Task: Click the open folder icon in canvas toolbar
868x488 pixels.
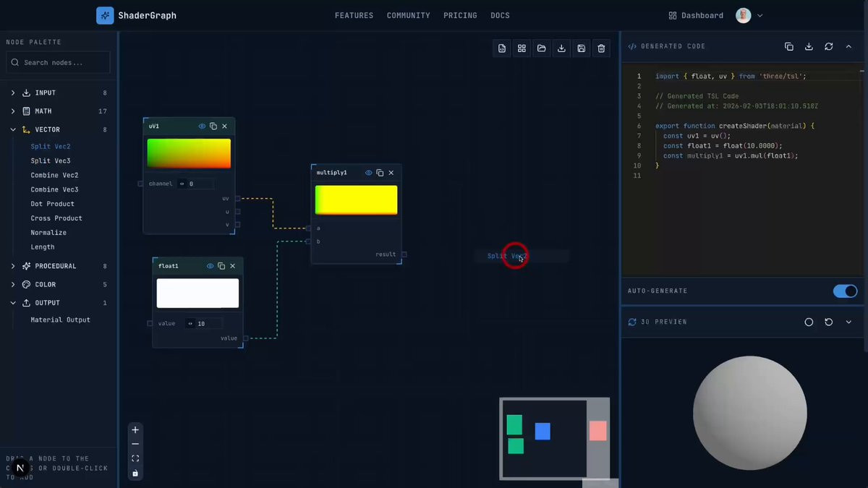Action: pyautogui.click(x=542, y=48)
